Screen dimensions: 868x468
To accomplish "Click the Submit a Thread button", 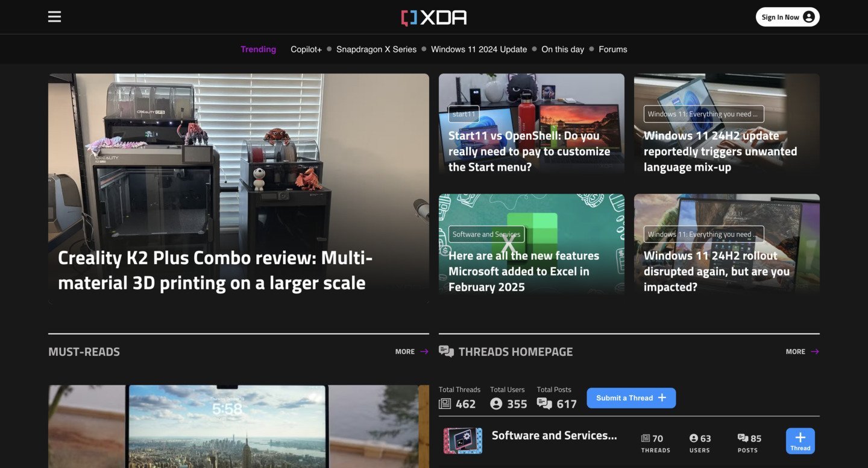I will 631,398.
